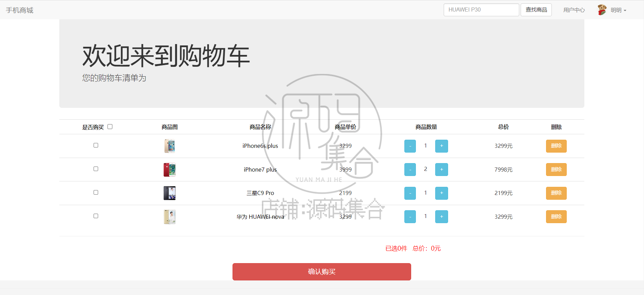Click the iPhone6s plus product name

pyautogui.click(x=260, y=146)
